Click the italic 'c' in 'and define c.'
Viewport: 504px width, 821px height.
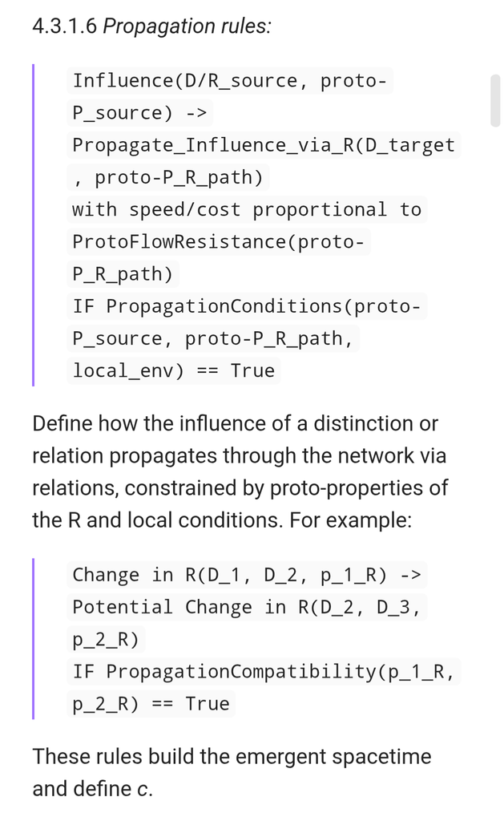pyautogui.click(x=143, y=790)
